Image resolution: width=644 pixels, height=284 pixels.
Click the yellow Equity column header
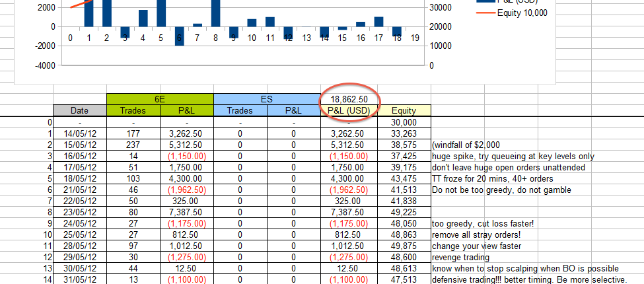click(404, 111)
